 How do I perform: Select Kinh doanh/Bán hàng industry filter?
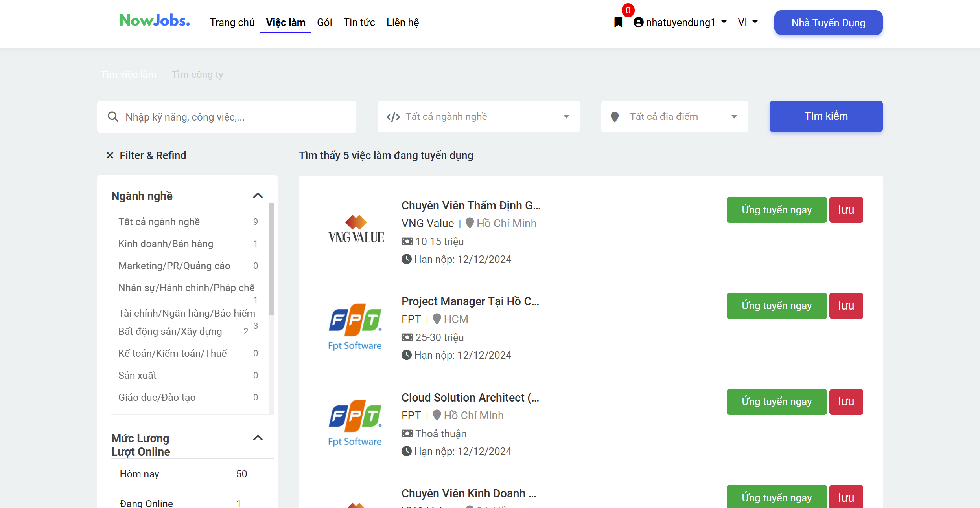[166, 243]
